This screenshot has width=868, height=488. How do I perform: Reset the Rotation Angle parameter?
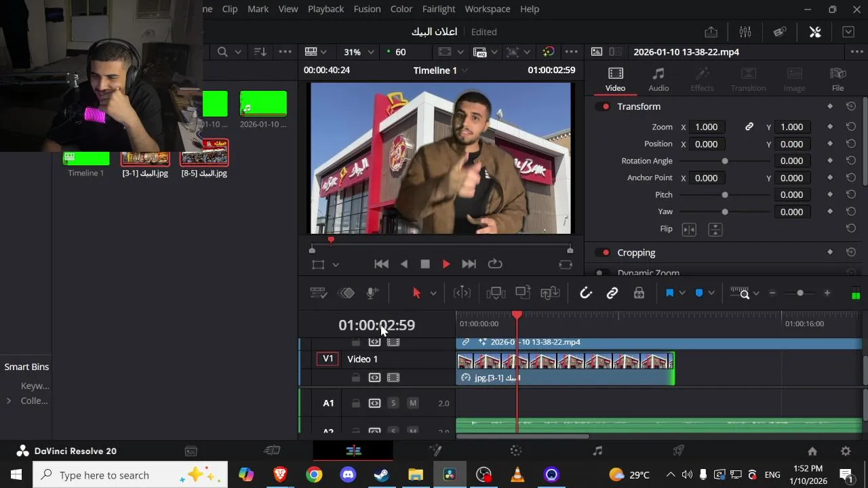point(851,161)
